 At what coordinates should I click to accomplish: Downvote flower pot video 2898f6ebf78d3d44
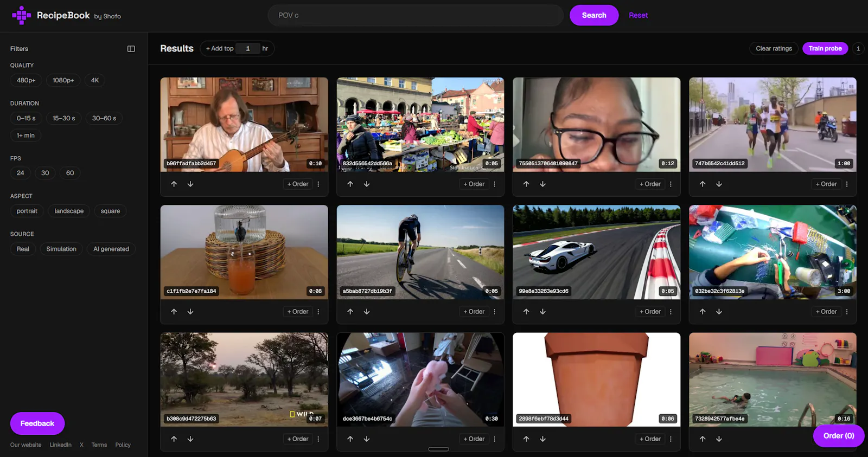(542, 439)
